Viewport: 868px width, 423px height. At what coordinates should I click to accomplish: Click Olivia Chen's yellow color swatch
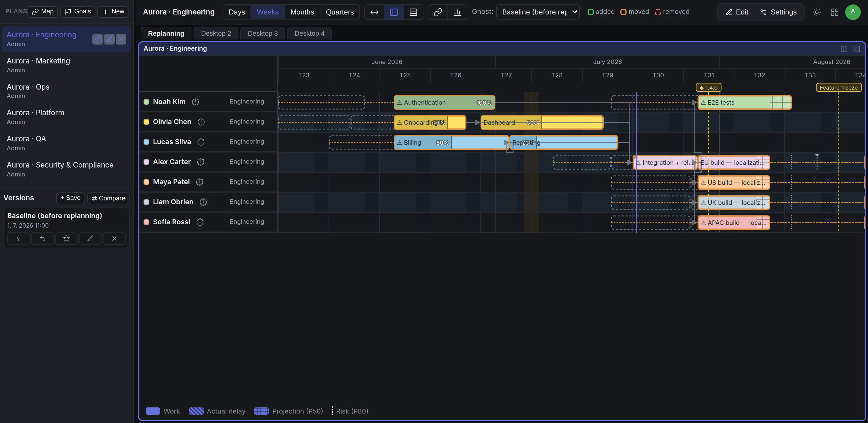click(x=146, y=122)
